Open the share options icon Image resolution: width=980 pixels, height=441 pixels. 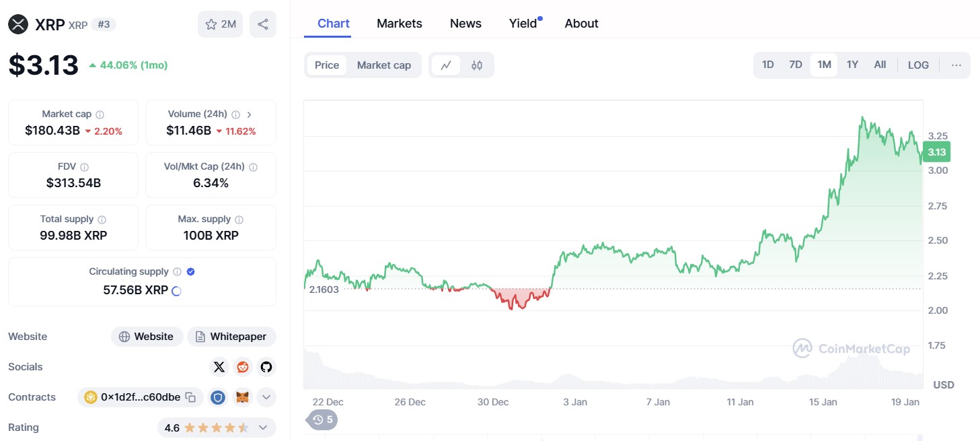click(263, 25)
